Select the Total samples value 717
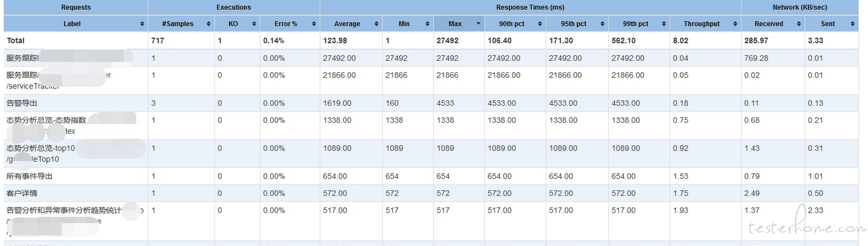 pyautogui.click(x=157, y=40)
